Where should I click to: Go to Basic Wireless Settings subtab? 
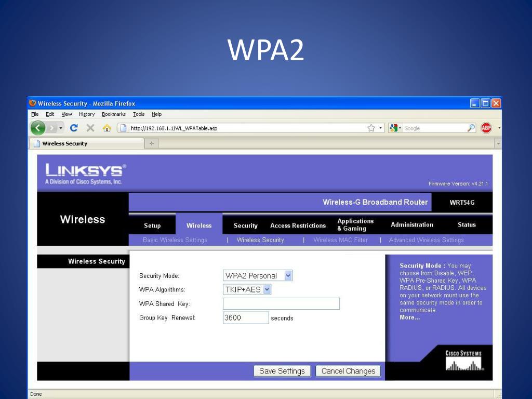[175, 240]
